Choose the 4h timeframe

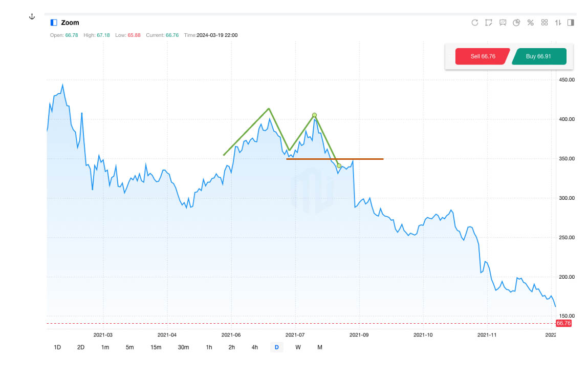tap(254, 347)
